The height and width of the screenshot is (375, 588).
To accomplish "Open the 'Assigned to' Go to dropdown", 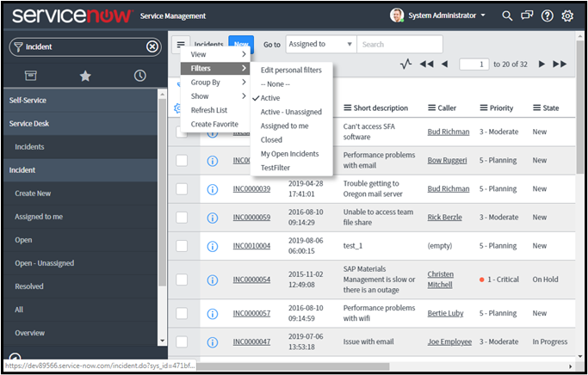I will point(320,44).
